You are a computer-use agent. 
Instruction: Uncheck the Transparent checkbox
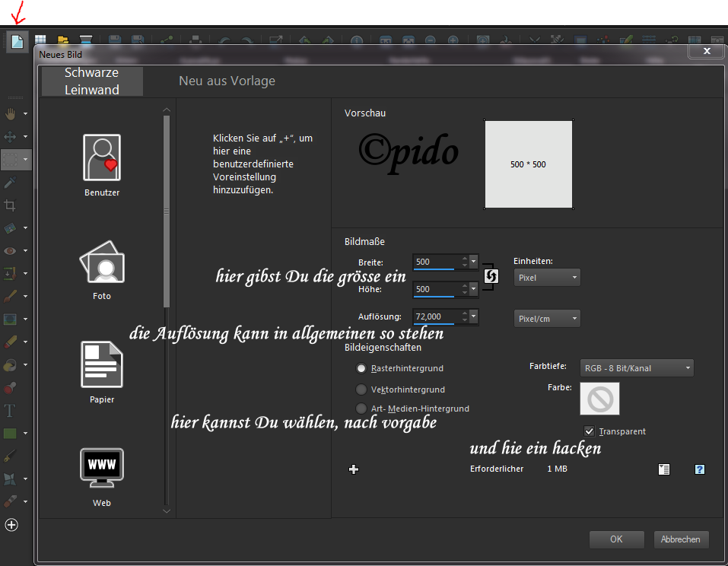[589, 431]
